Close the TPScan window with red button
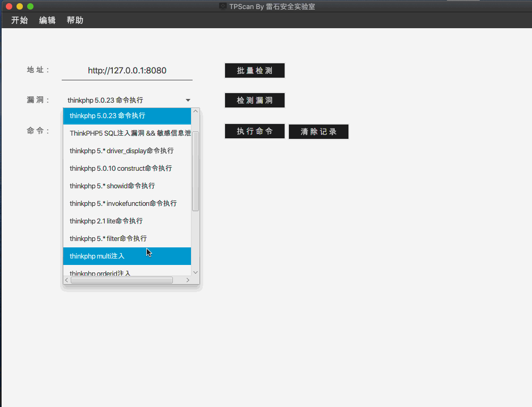Screen dimensions: 532x407 9,6
